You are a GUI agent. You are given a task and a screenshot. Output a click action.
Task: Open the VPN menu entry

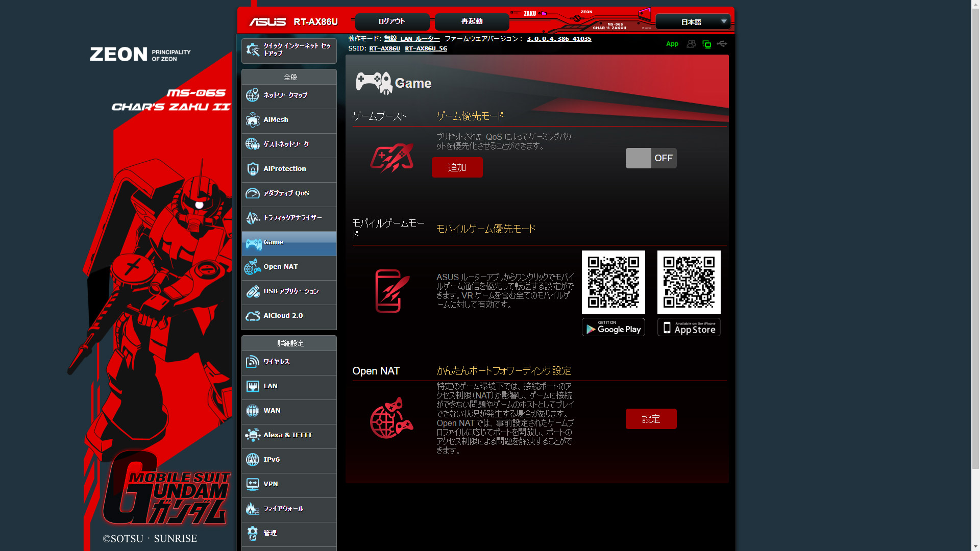[x=289, y=484]
